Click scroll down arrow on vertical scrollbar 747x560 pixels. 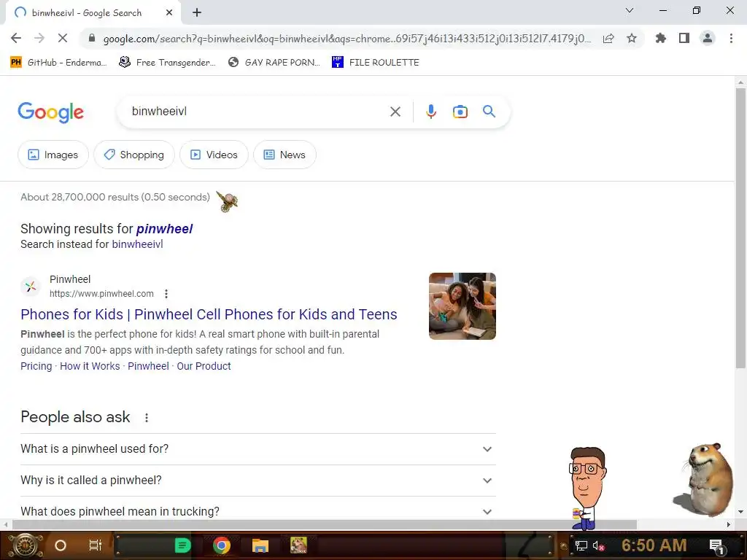(x=740, y=512)
